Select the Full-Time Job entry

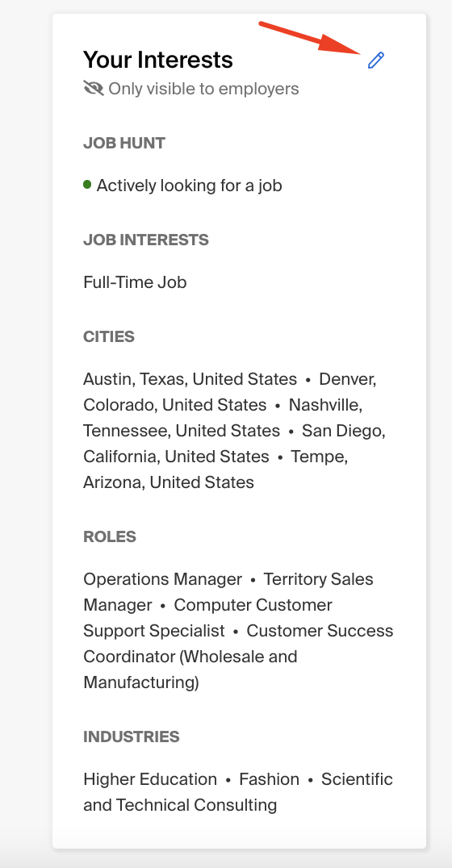click(135, 282)
